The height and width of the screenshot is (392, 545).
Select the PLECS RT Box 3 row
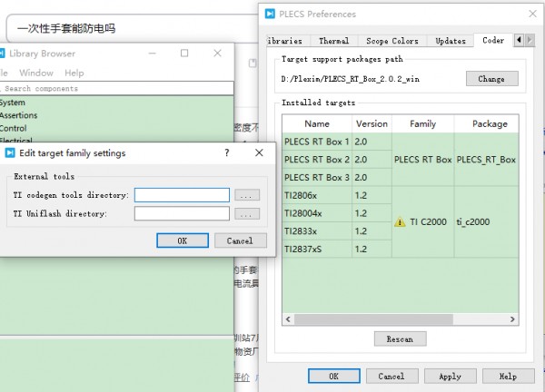tap(317, 178)
